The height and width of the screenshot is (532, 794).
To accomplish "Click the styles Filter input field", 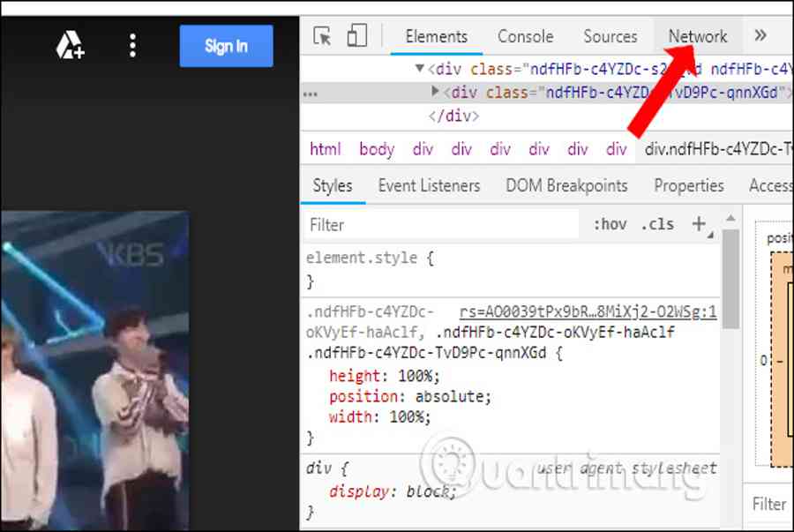I will (441, 225).
